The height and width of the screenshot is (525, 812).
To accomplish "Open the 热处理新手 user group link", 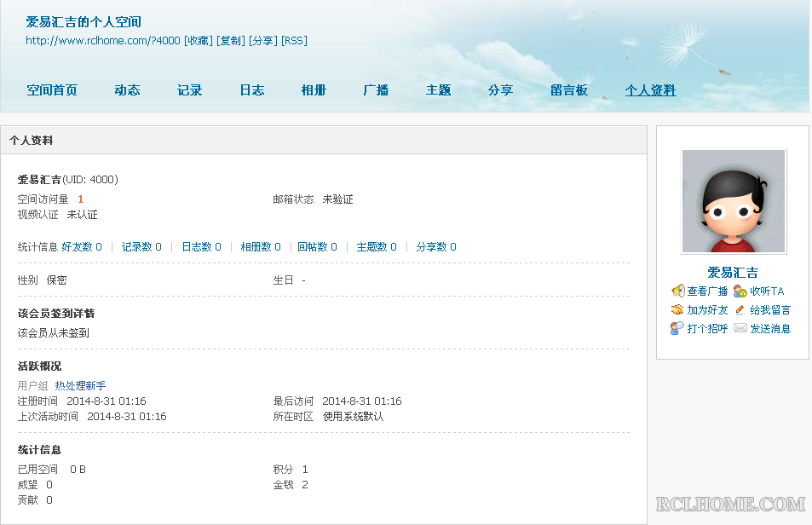I will pos(80,386).
